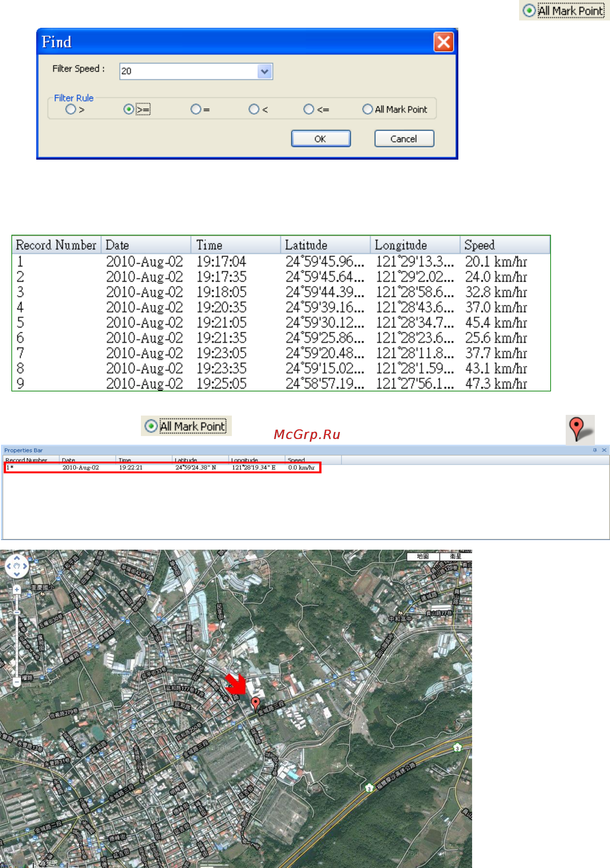The height and width of the screenshot is (868, 610).
Task: Switch map to 地圖 (map) view
Action: [x=423, y=556]
